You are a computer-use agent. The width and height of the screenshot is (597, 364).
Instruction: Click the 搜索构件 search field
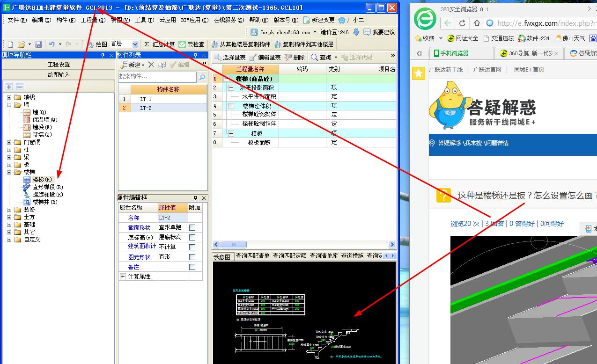157,77
